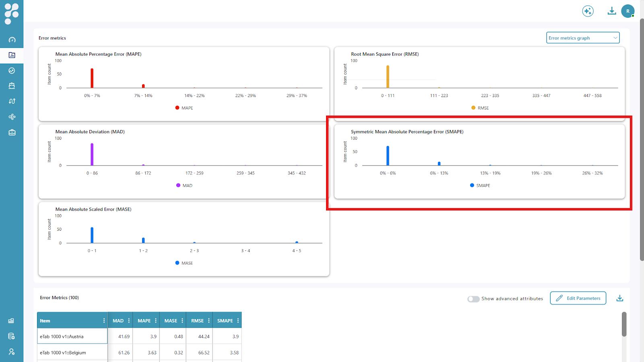Open the ship icon in the sidebar

coord(12,86)
